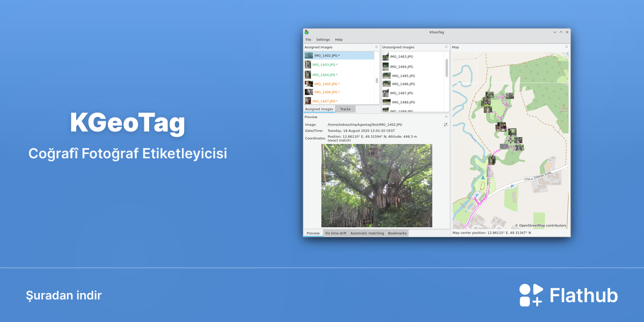The width and height of the screenshot is (644, 322).
Task: Switch to the Tracks tab
Action: click(345, 109)
